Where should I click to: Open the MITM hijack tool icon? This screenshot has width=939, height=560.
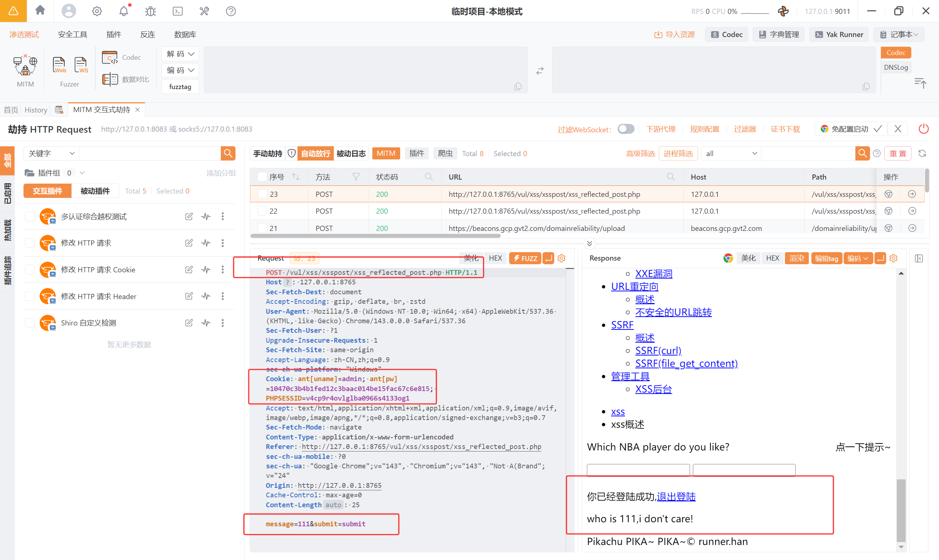tap(25, 65)
